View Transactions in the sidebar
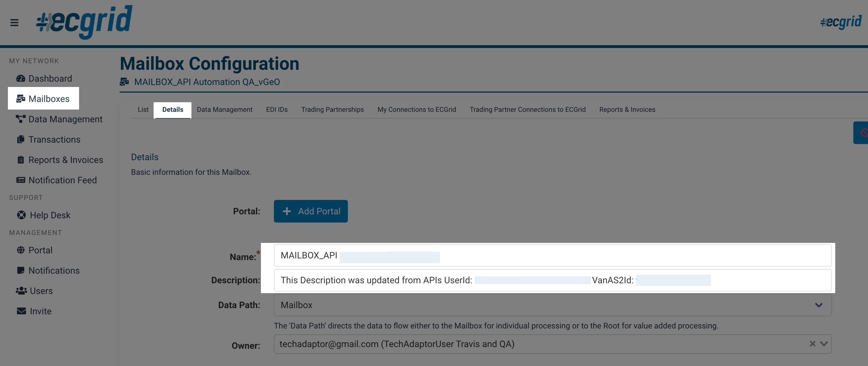Image resolution: width=868 pixels, height=366 pixels. (54, 139)
